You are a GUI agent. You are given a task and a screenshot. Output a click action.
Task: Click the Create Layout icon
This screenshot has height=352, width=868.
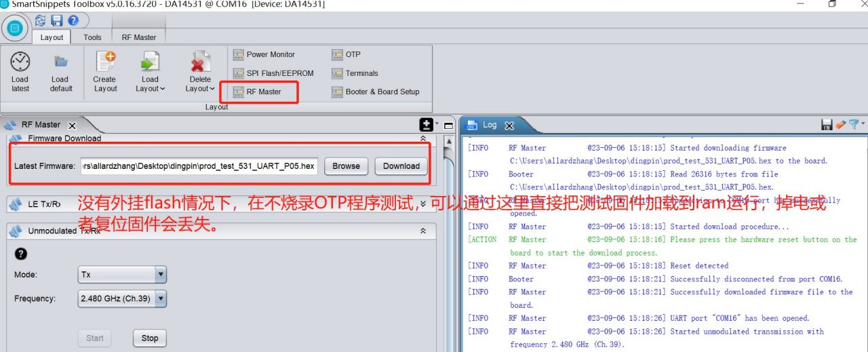click(105, 62)
